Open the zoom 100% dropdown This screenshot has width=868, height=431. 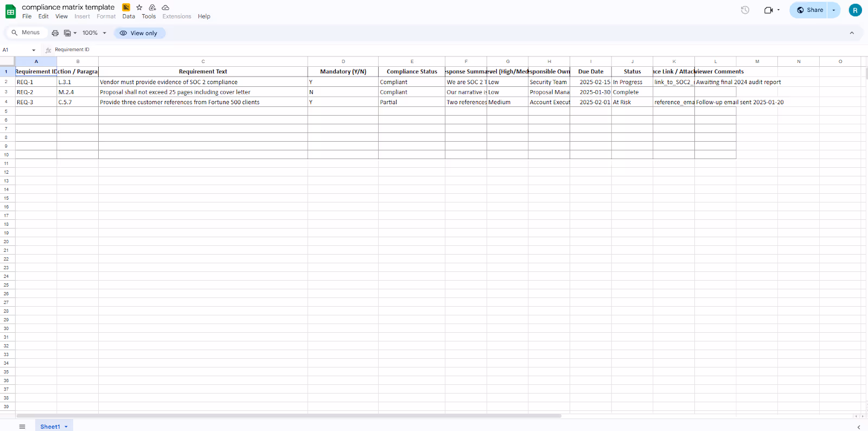point(94,33)
